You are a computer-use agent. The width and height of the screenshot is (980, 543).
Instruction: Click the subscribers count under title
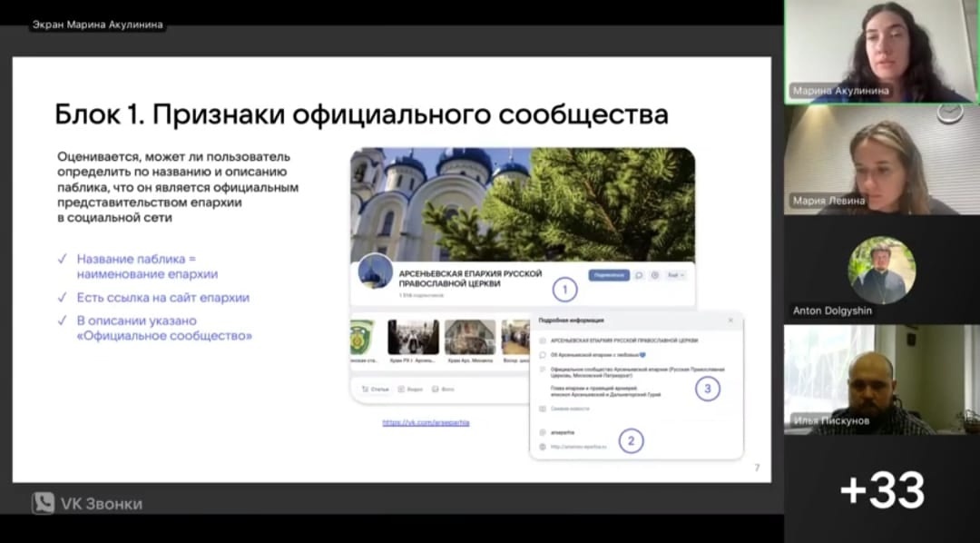tap(421, 295)
